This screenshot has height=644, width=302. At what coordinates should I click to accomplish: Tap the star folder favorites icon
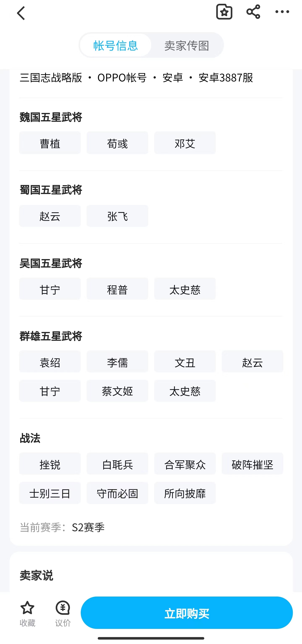click(224, 12)
